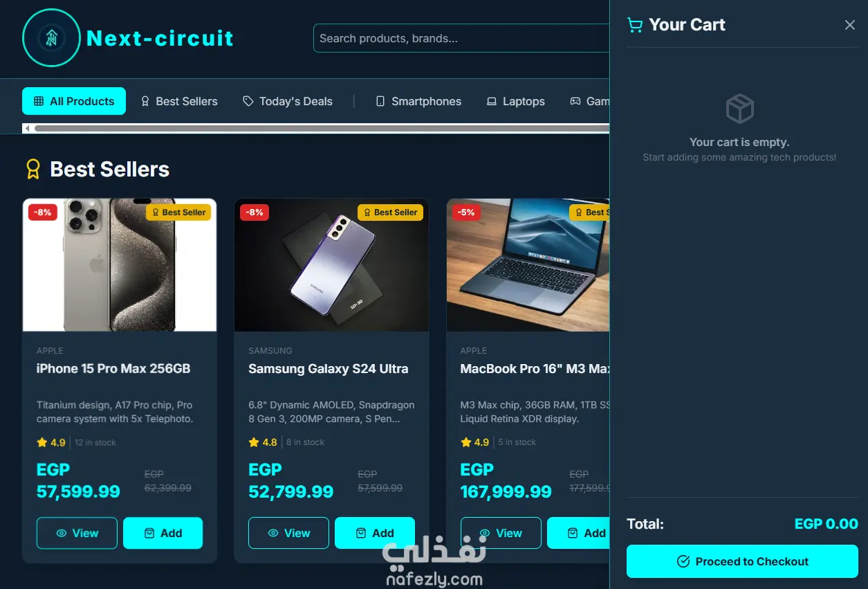Open the Best Sellers category tab
The image size is (868, 589).
(x=179, y=101)
